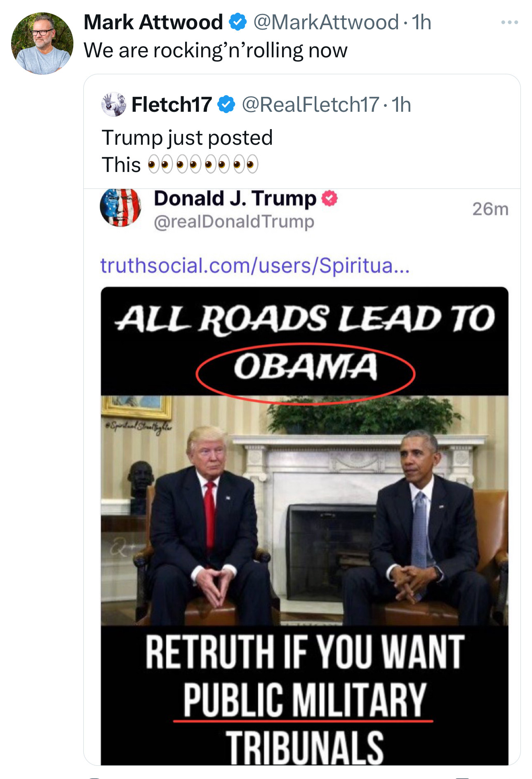
Task: Click the red verified badge beside Trump
Action: click(x=330, y=199)
